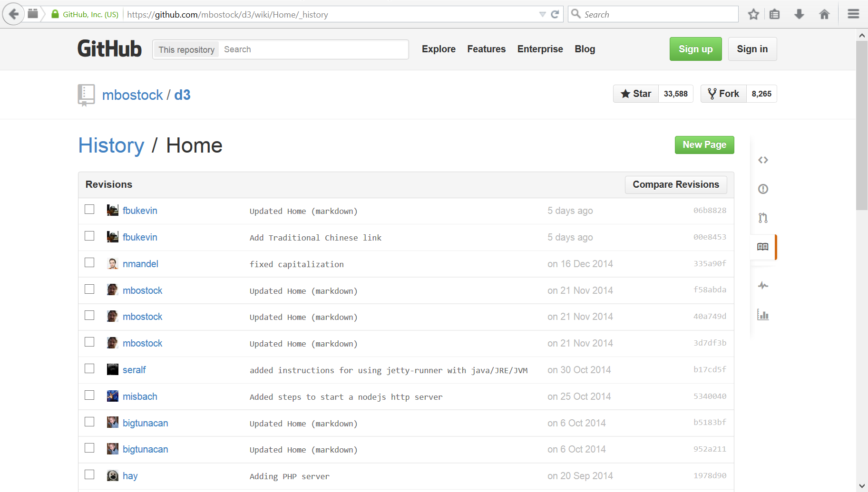Viewport: 868px width, 492px height.
Task: Open the recent history folder icon in toolbar
Action: (x=33, y=14)
